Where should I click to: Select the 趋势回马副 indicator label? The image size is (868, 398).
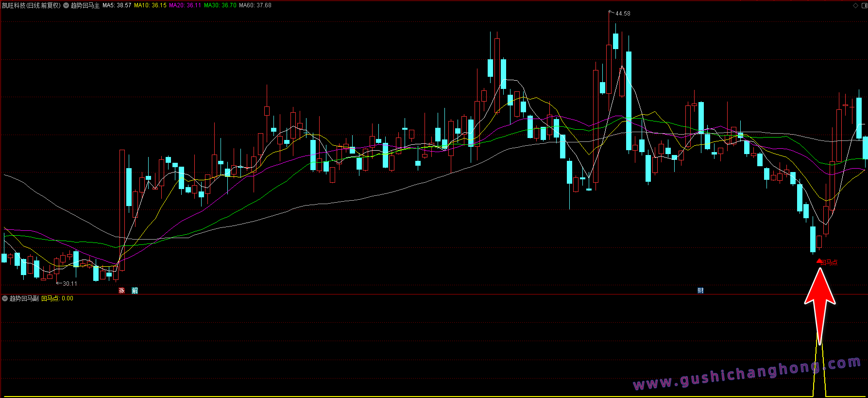click(x=24, y=298)
